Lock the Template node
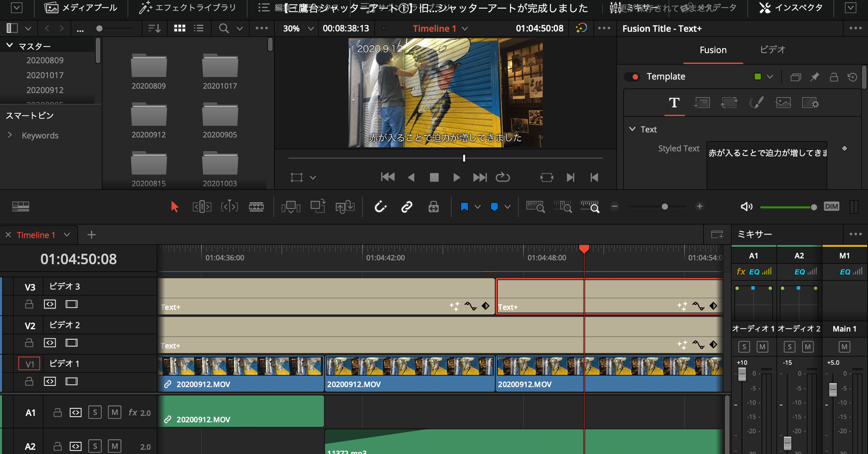Screen dimensions: 868x454 pyautogui.click(x=834, y=77)
